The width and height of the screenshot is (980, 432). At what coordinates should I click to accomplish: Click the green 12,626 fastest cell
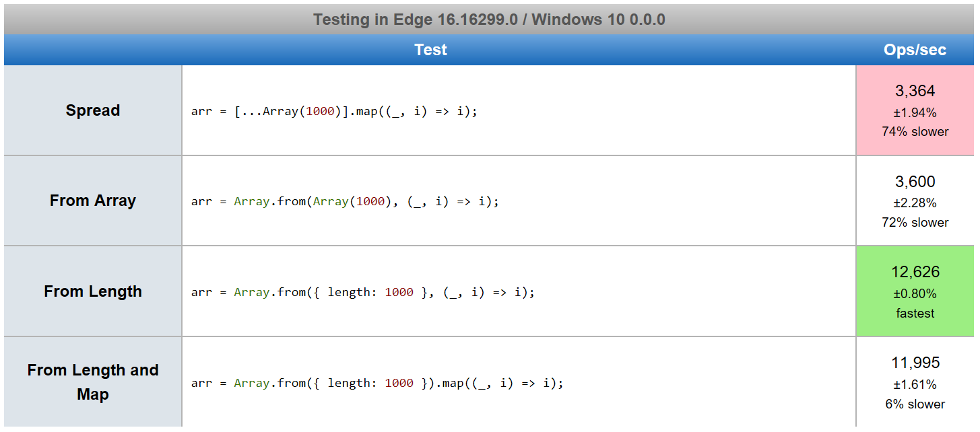(x=915, y=291)
